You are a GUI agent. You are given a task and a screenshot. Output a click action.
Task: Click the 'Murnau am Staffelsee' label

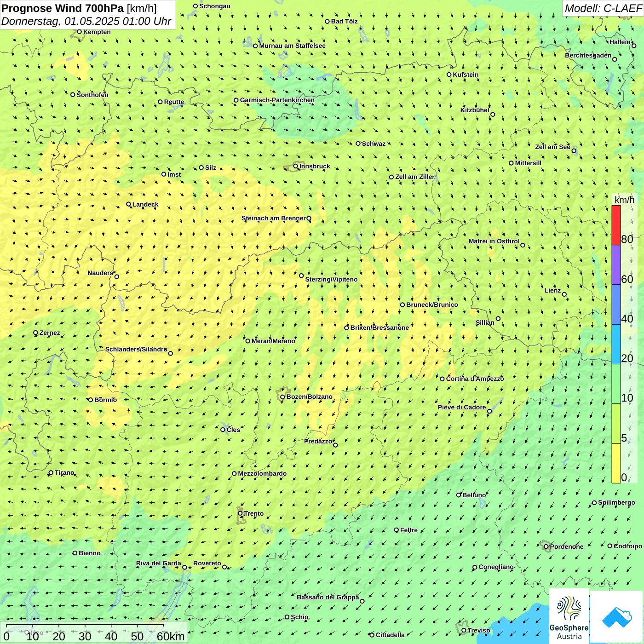click(292, 46)
